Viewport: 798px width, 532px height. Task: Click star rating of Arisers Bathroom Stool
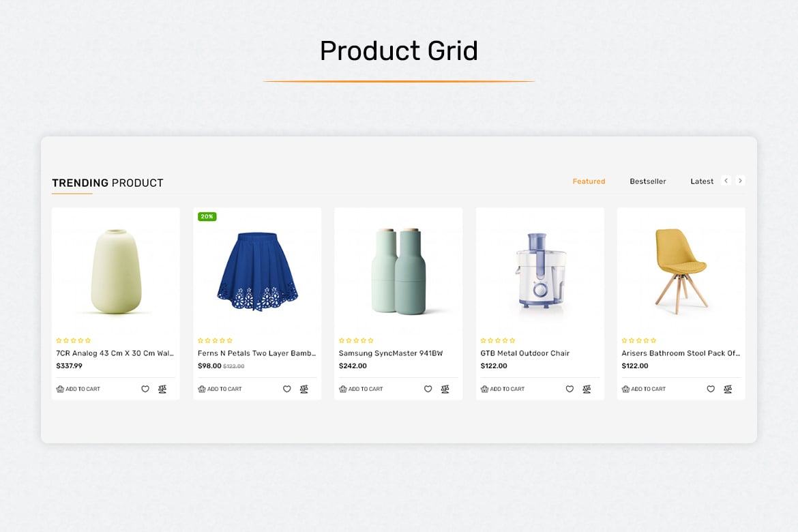(x=638, y=340)
